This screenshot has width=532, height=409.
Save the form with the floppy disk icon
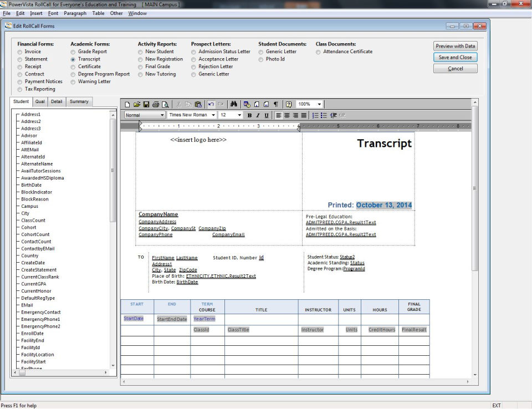(x=146, y=104)
